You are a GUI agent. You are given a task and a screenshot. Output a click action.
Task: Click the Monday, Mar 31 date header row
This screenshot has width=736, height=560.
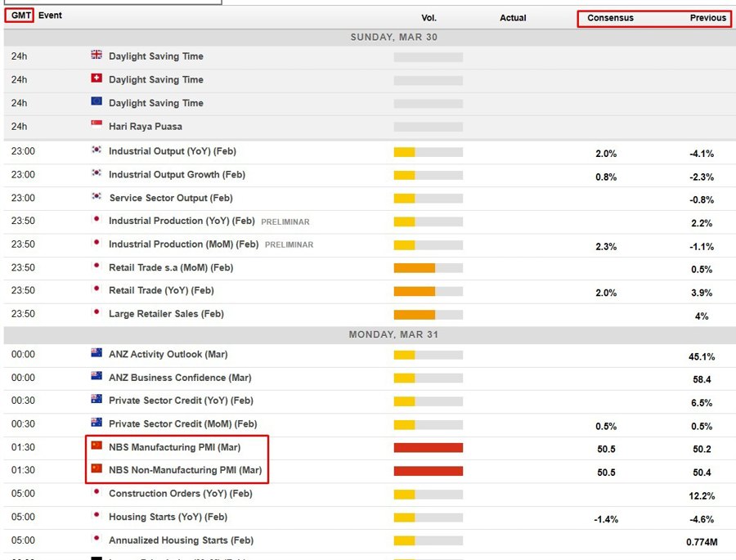point(368,334)
